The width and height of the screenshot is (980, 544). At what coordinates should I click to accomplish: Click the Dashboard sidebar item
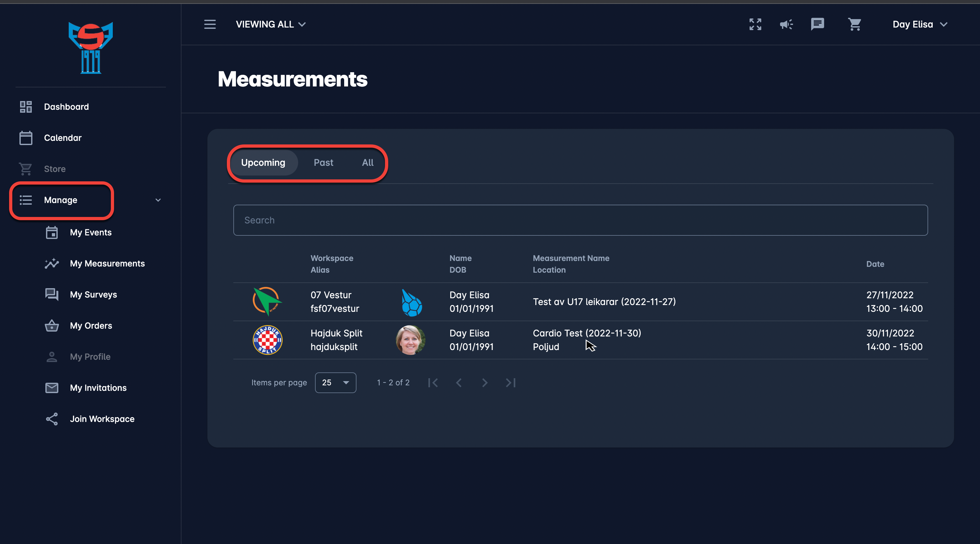(x=66, y=107)
